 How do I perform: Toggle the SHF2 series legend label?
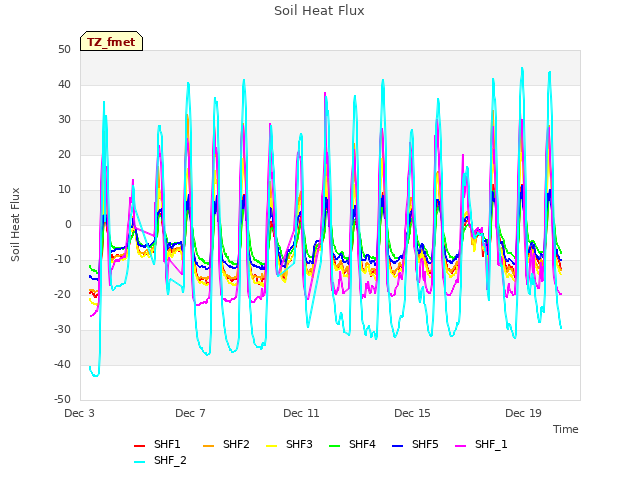point(236,444)
